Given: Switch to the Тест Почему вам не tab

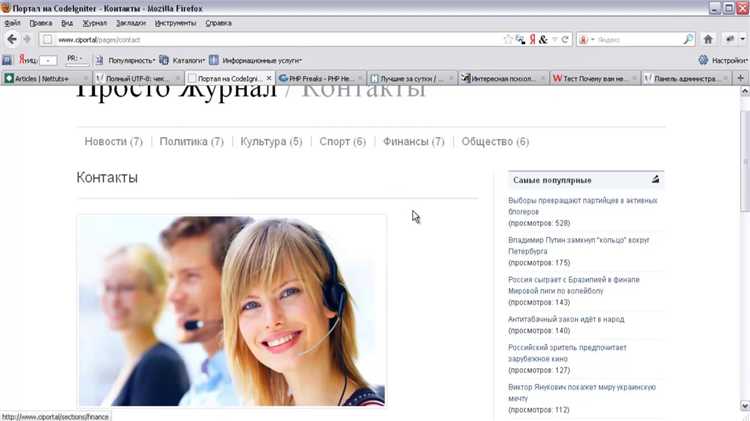Looking at the screenshot, I should tap(595, 78).
